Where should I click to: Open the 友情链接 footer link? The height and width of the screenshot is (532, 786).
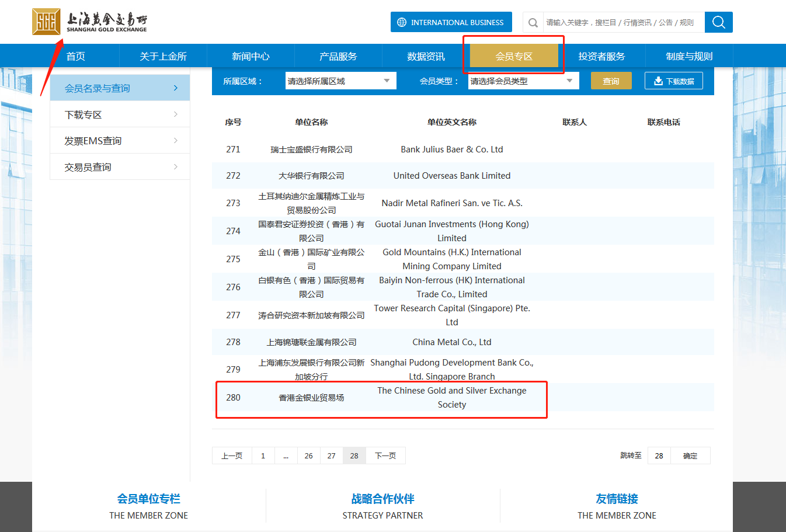point(617,499)
